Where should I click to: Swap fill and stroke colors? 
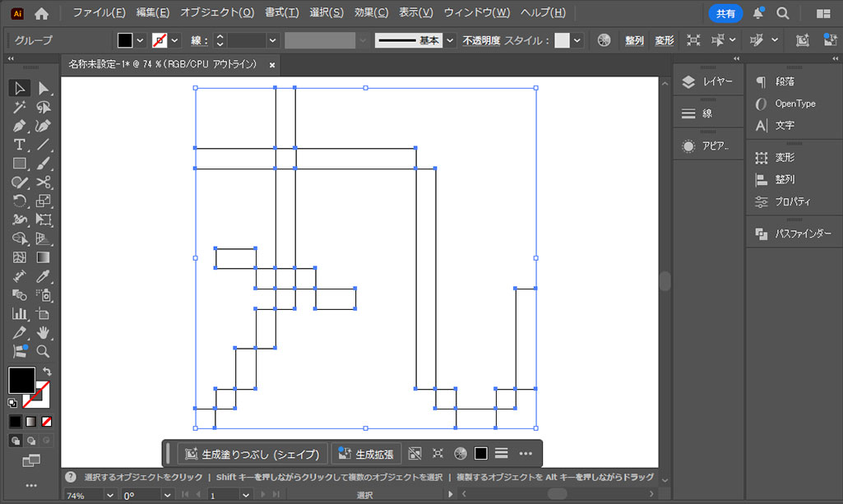pyautogui.click(x=47, y=372)
